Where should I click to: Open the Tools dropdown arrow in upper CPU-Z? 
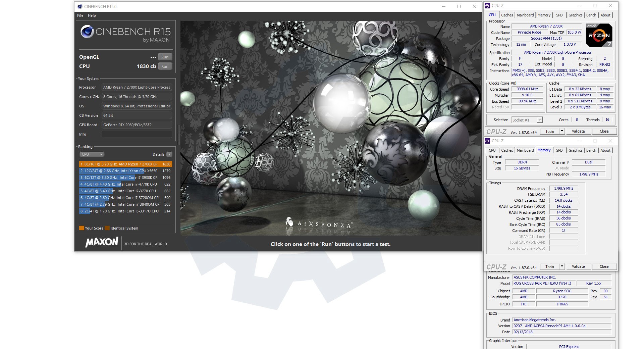(x=562, y=131)
